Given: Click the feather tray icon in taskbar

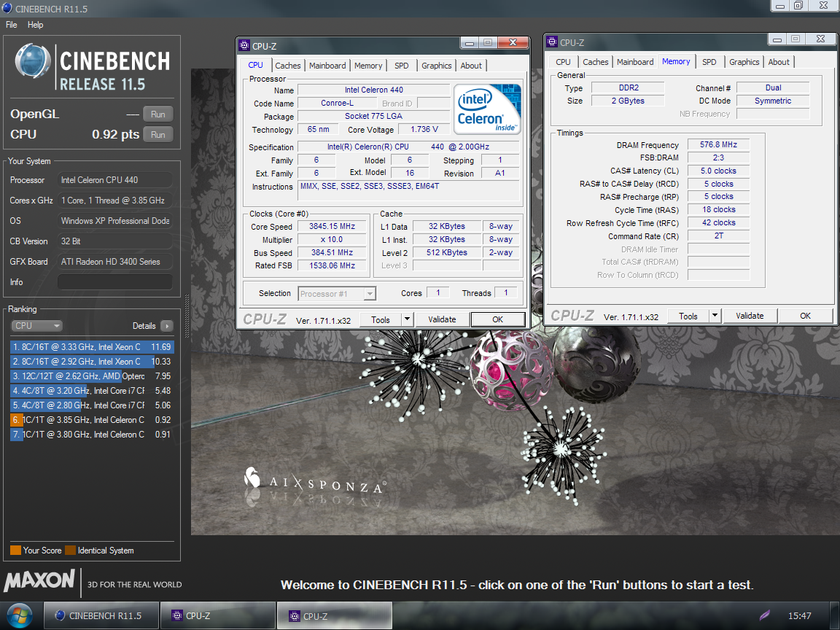Looking at the screenshot, I should pos(765,615).
